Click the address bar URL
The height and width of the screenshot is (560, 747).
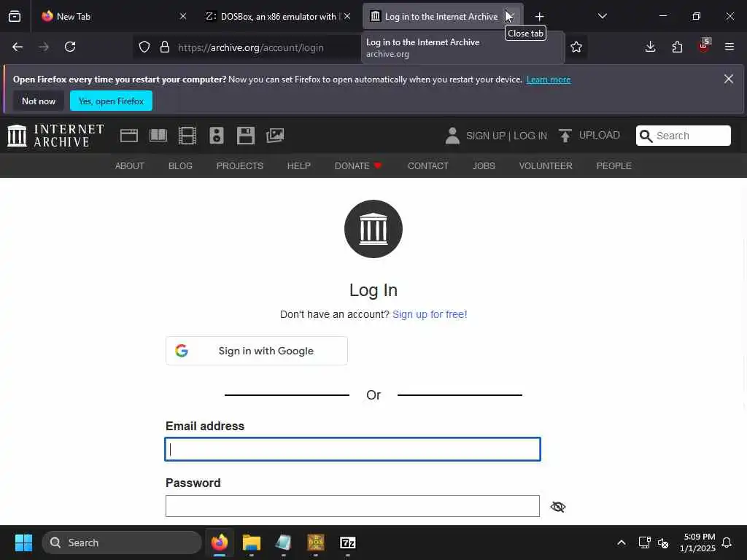pyautogui.click(x=251, y=47)
